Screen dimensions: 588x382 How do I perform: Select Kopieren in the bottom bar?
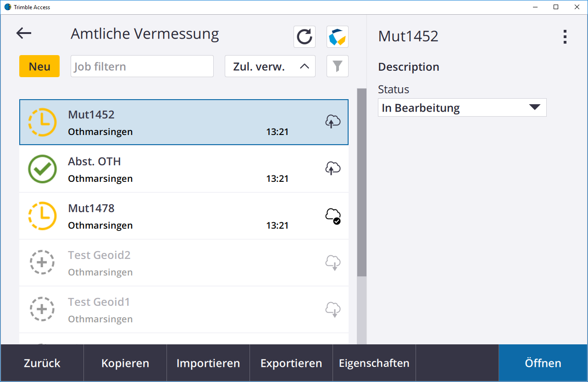pyautogui.click(x=125, y=363)
